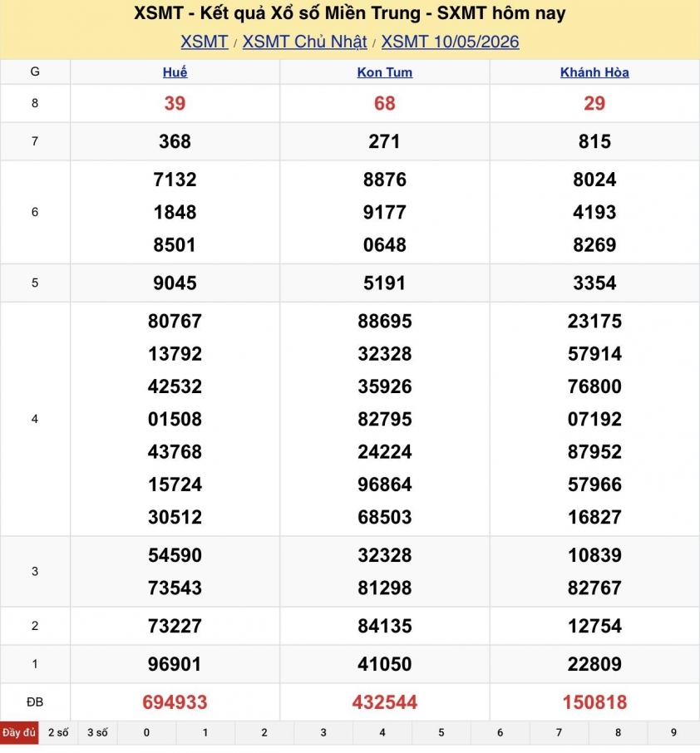
Task: Click Kon Tum prize 3 number 81298
Action: pos(385,588)
